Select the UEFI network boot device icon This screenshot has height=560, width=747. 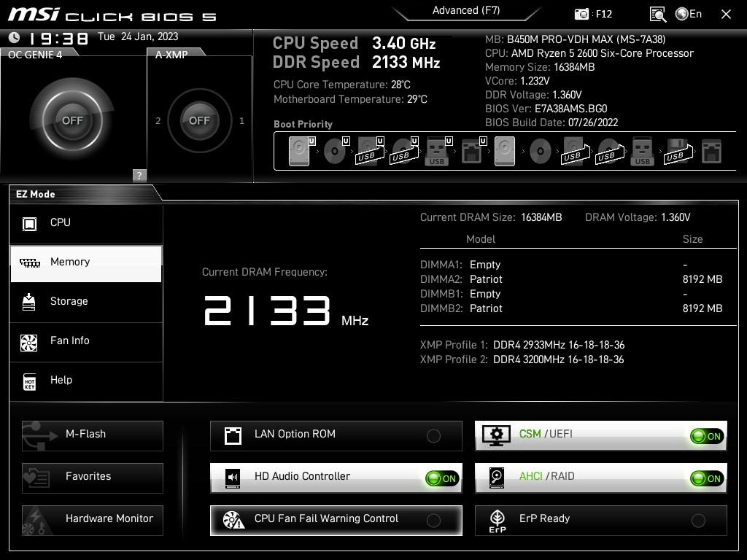tap(473, 151)
